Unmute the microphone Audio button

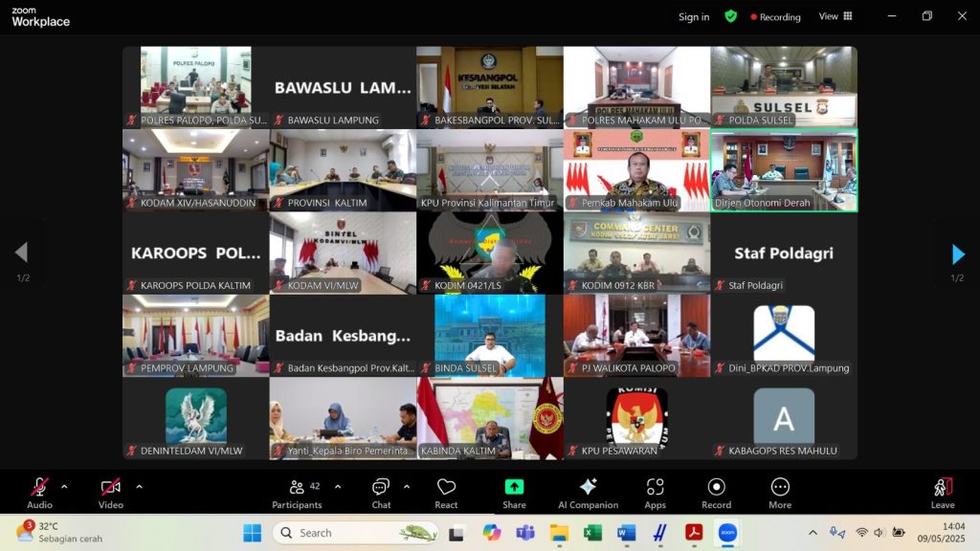point(39,493)
